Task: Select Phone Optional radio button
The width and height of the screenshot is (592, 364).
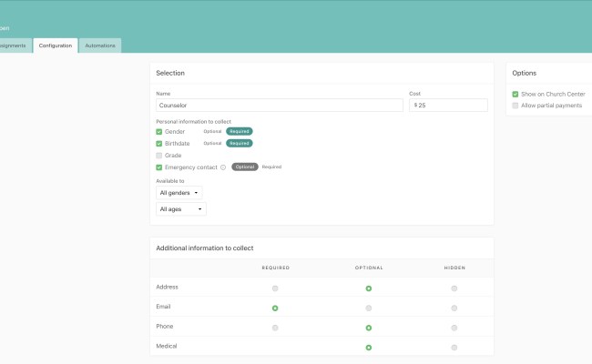Action: point(369,328)
